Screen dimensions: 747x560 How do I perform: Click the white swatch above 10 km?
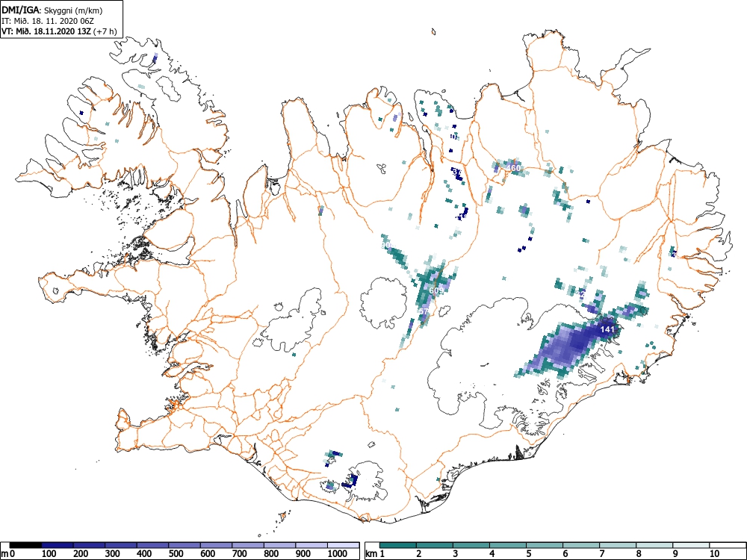pos(727,545)
